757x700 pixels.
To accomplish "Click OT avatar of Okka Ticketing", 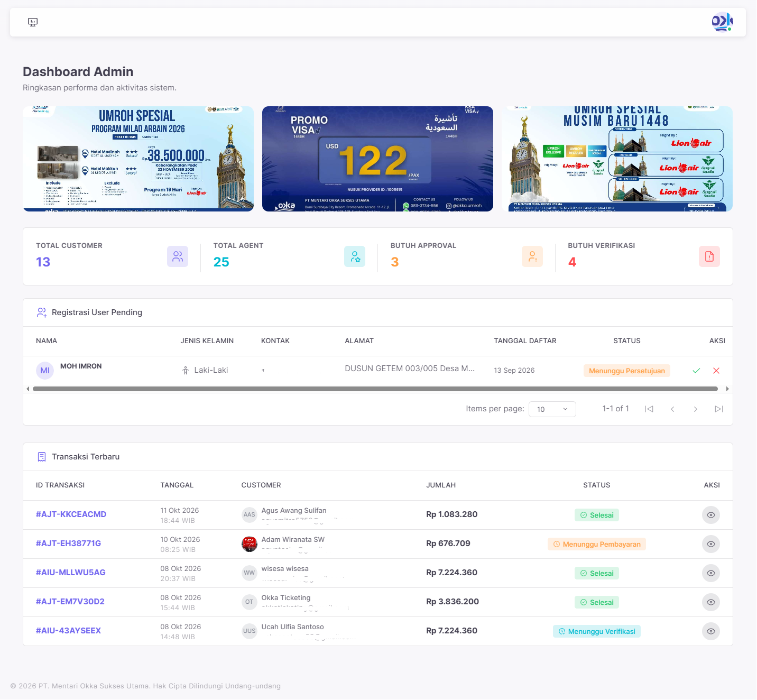I will [250, 602].
